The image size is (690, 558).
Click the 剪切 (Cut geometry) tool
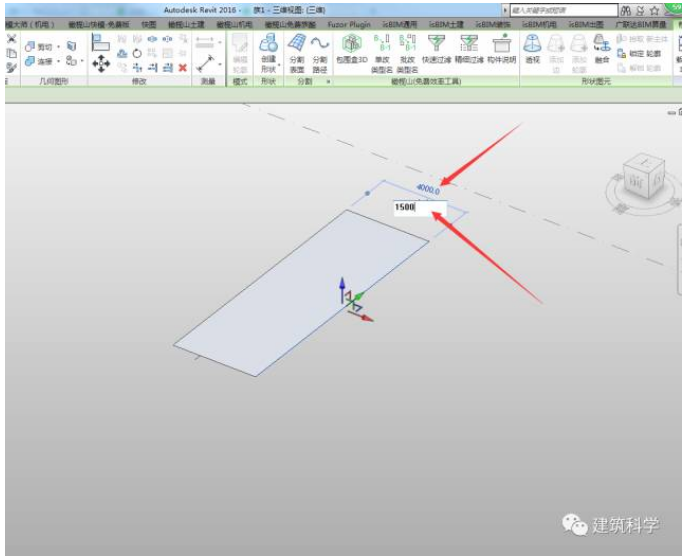39,47
